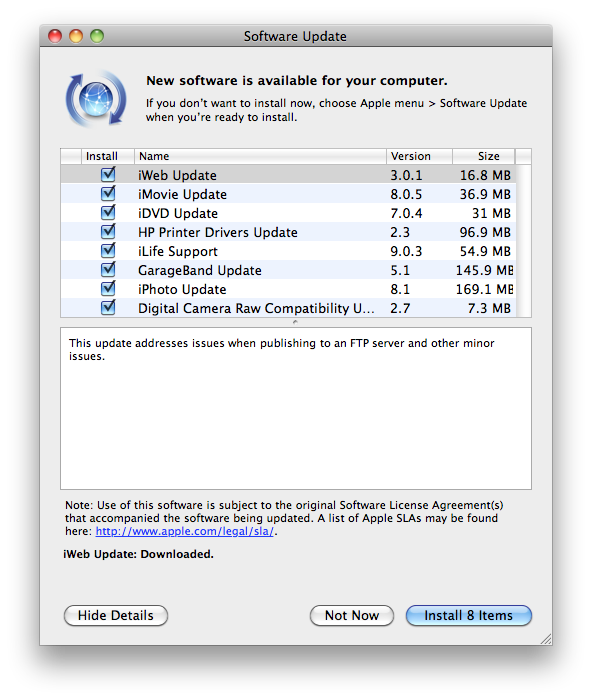Select the iDVD Update row name
This screenshot has width=592, height=700.
click(178, 213)
